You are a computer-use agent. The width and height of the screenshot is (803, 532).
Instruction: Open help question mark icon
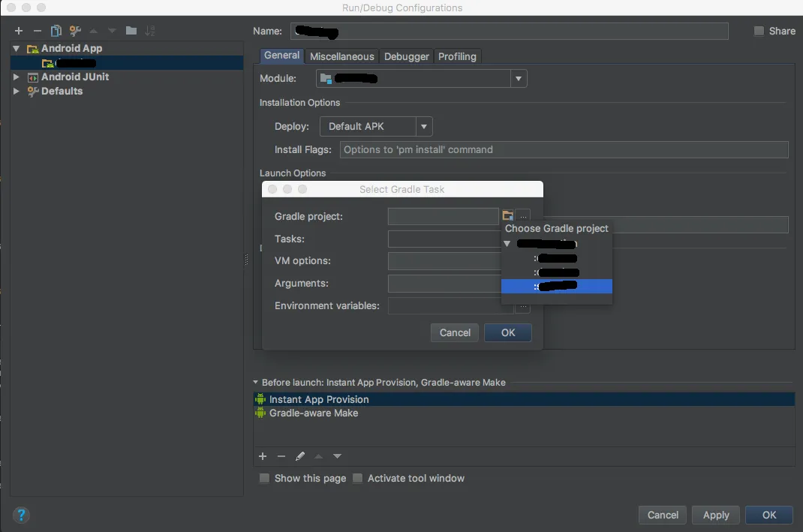click(x=21, y=515)
